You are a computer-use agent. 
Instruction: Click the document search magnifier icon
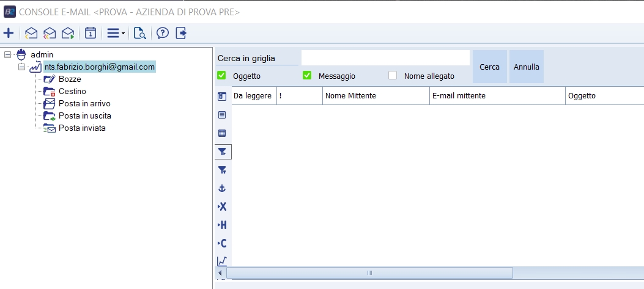point(140,33)
